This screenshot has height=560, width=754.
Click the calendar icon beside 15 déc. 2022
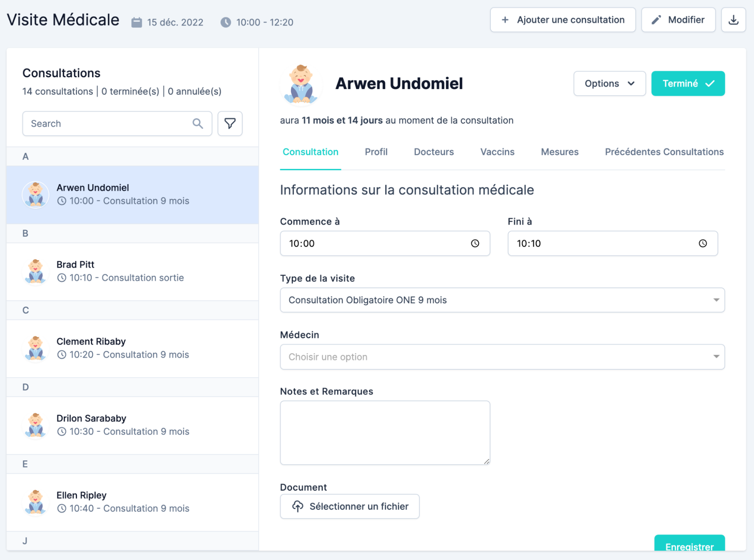point(137,22)
